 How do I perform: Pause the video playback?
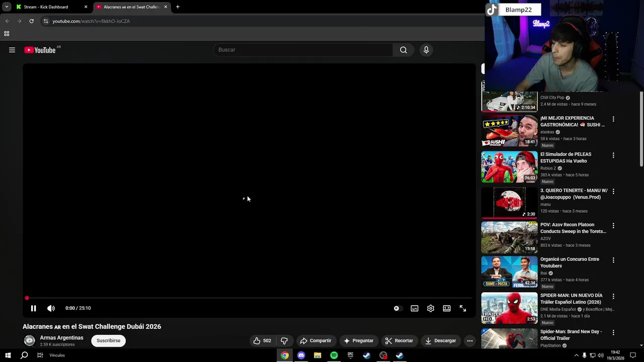click(x=33, y=308)
